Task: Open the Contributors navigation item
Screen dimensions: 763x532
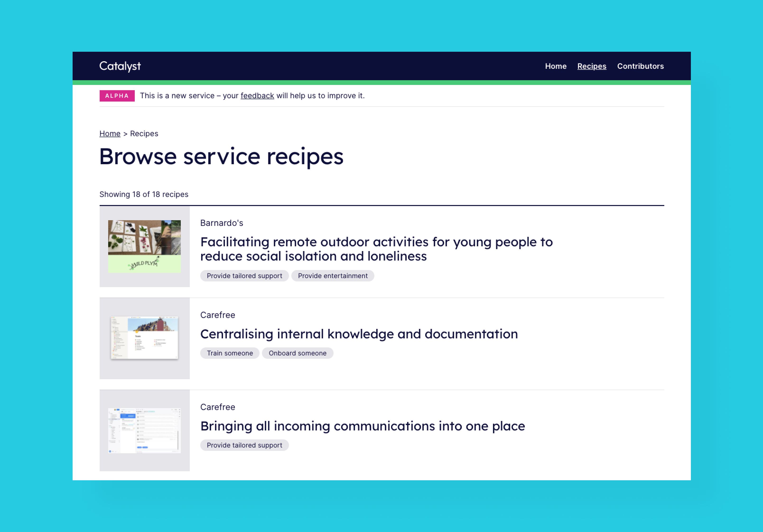Action: (x=640, y=66)
